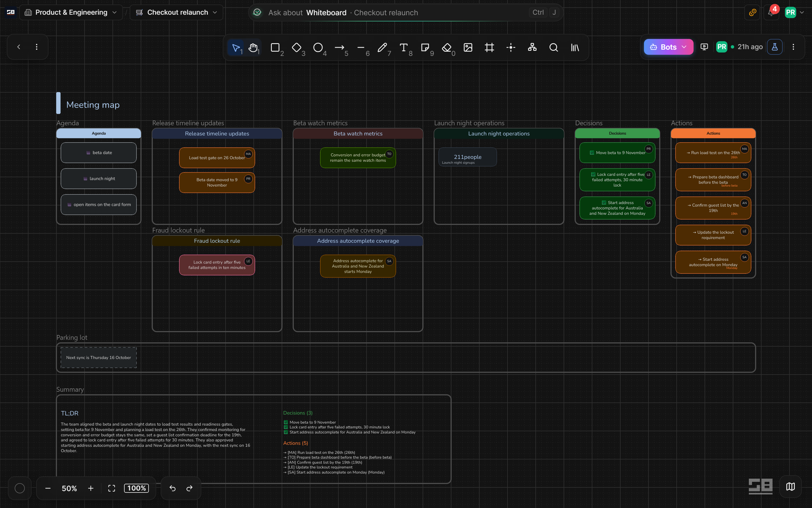812x508 pixels.
Task: Open the Bots dropdown
Action: (x=668, y=47)
